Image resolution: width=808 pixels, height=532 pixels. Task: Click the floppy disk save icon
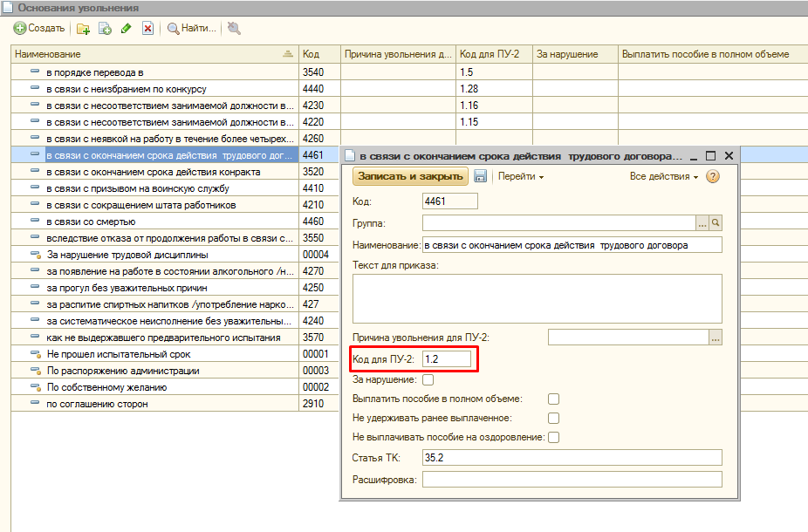pos(480,176)
